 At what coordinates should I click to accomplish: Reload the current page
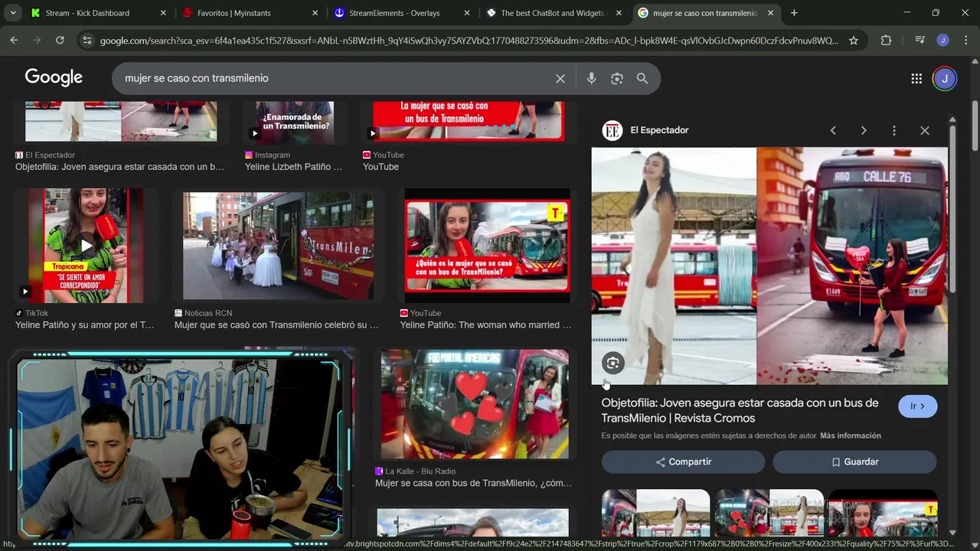60,40
